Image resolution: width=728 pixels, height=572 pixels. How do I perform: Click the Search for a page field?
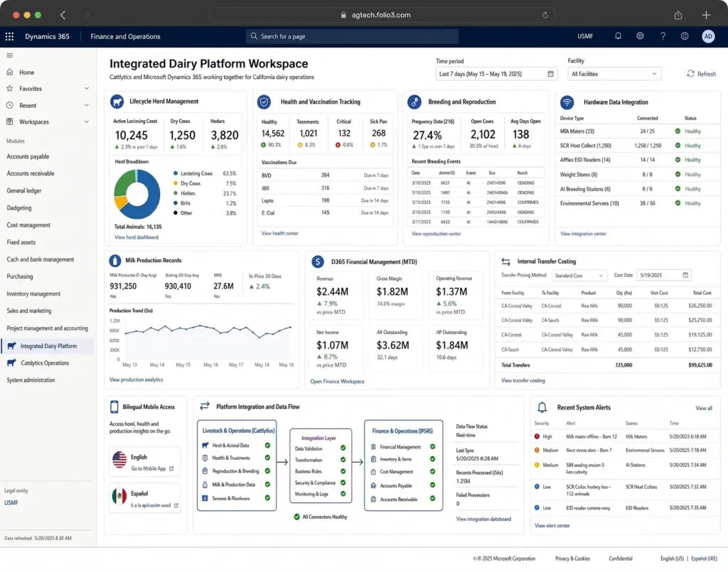(x=352, y=36)
